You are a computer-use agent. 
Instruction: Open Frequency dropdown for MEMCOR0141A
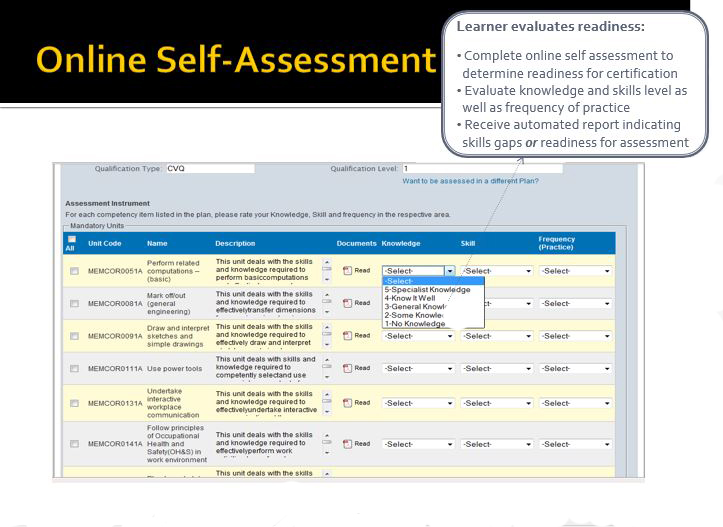[x=575, y=444]
